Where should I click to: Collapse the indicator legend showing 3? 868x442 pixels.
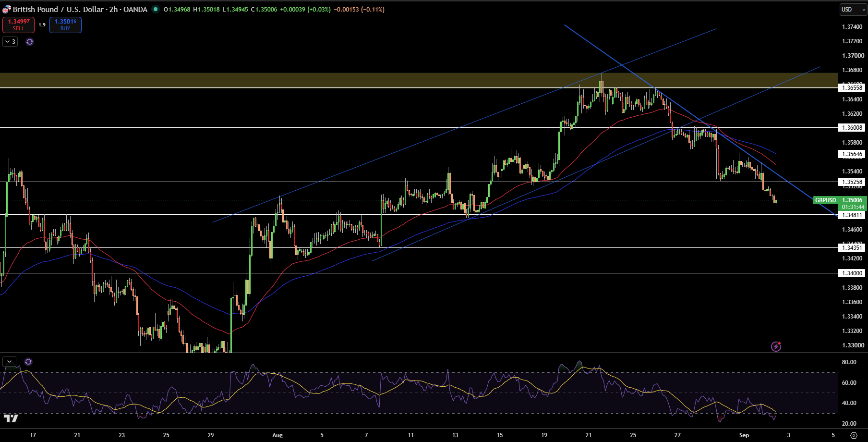[10, 42]
